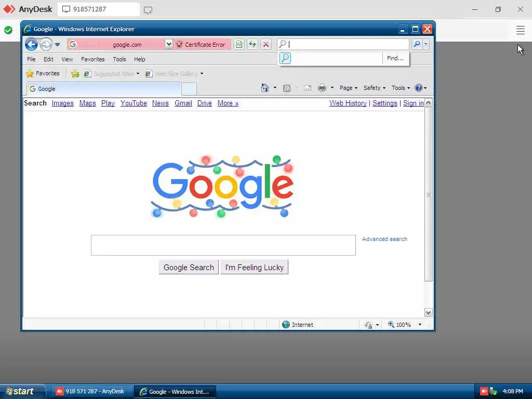Open the Help menu

[x=139, y=59]
